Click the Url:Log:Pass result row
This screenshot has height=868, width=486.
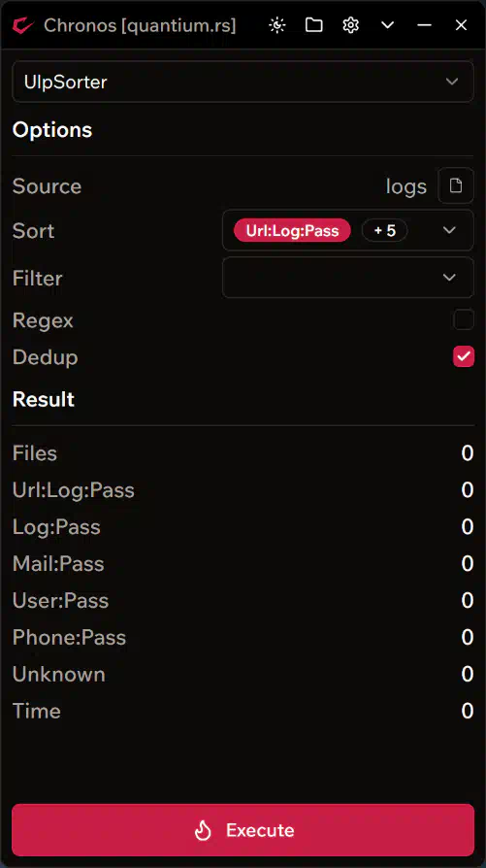point(243,490)
